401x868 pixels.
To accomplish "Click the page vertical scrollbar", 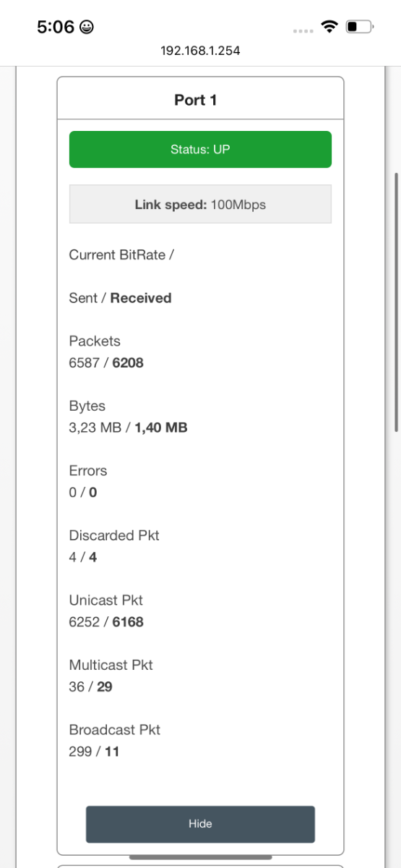I will point(397,302).
